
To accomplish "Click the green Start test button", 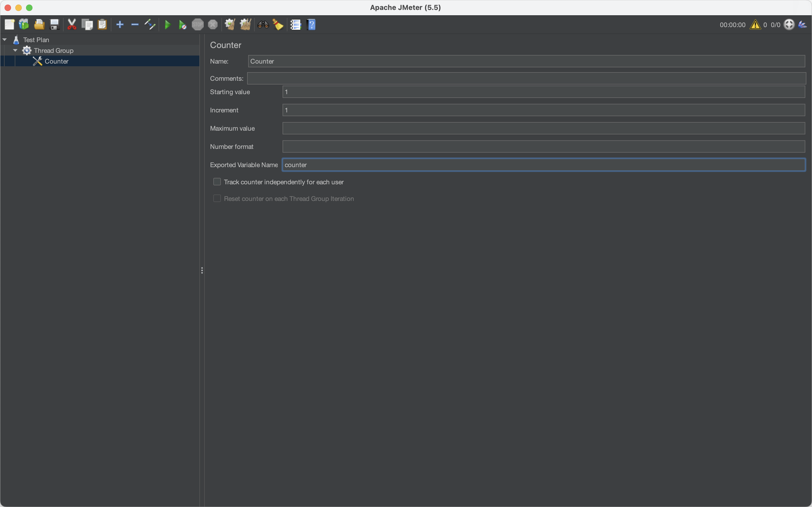I will [x=168, y=24].
